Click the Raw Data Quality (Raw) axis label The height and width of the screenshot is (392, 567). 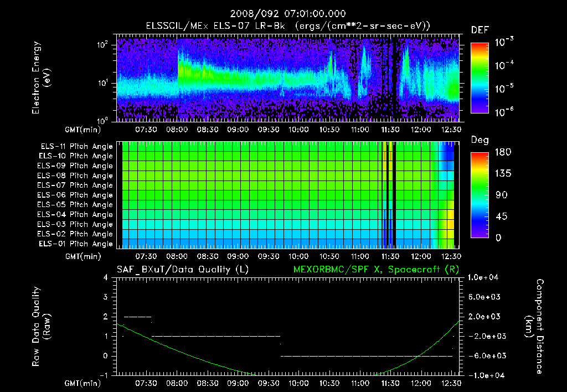(x=41, y=327)
